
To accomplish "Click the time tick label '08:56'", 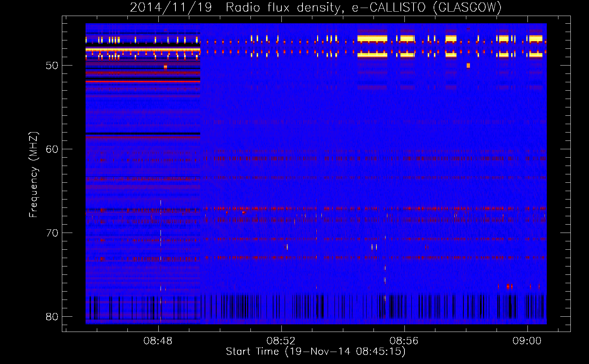I will pos(404,341).
